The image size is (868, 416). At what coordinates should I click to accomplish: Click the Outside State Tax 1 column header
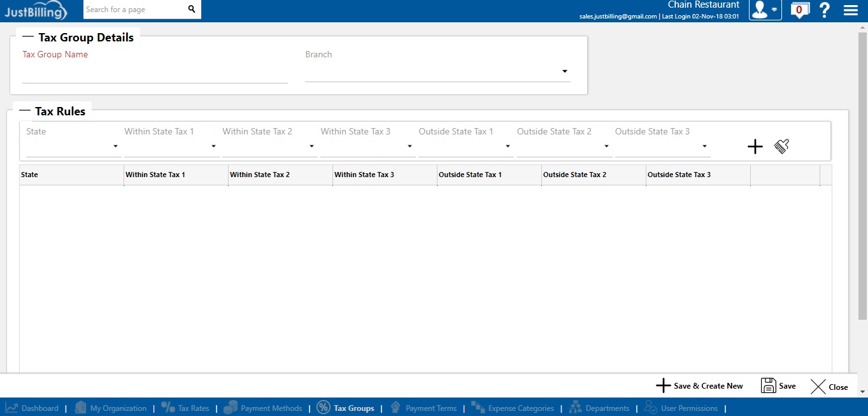(489, 175)
